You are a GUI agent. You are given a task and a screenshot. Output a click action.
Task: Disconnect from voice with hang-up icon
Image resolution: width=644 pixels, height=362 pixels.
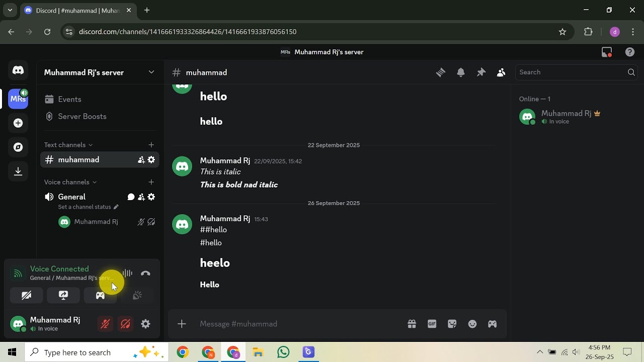[x=145, y=274]
